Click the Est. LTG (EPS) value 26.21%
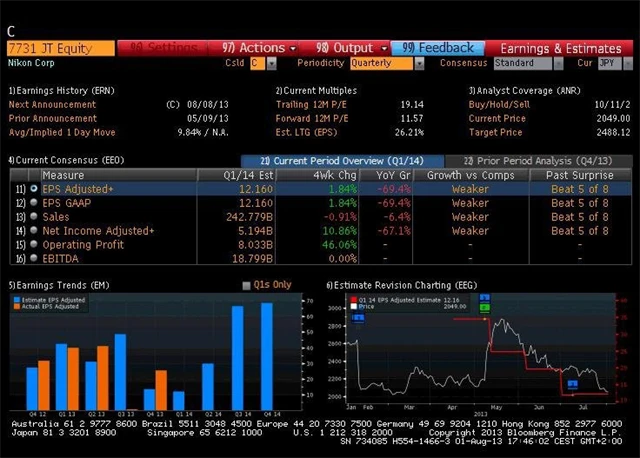 409,132
